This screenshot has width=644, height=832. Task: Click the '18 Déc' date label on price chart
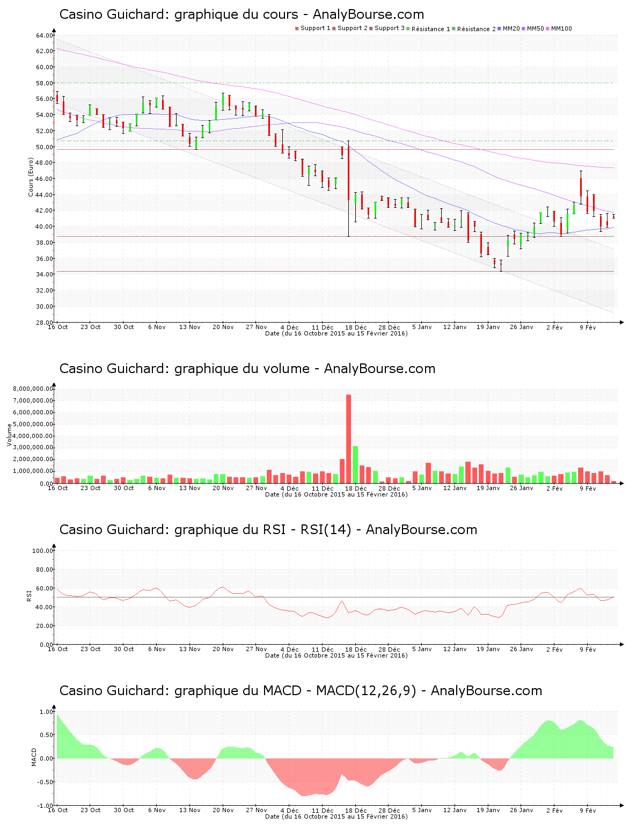click(x=356, y=327)
